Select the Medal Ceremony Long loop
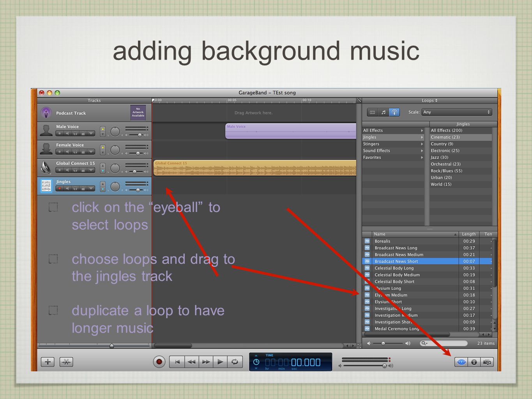This screenshot has width=532, height=399. click(x=427, y=329)
